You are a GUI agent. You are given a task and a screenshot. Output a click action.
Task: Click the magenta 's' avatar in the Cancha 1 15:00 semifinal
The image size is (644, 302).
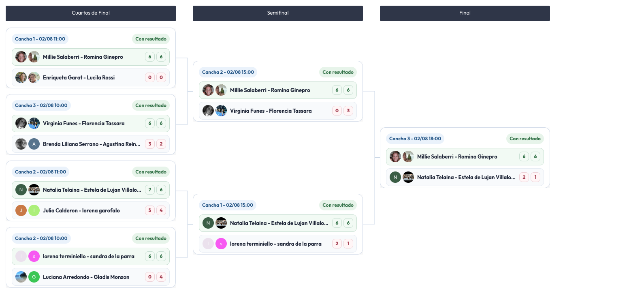click(221, 244)
